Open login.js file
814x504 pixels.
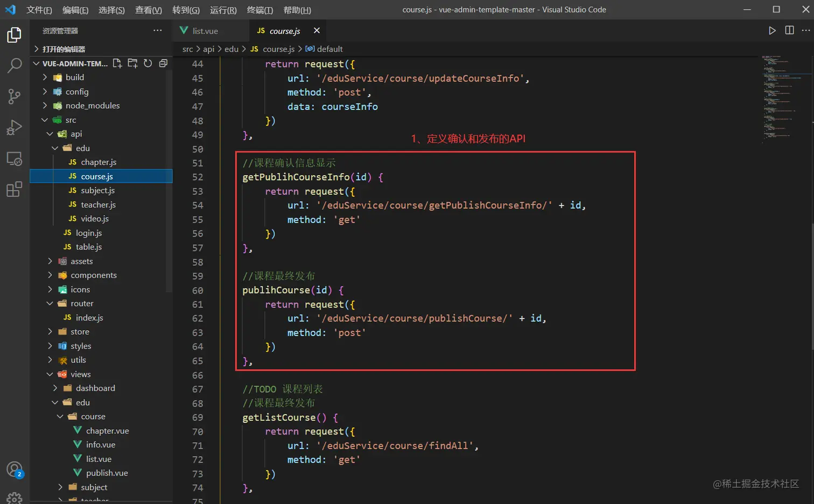click(x=101, y=233)
